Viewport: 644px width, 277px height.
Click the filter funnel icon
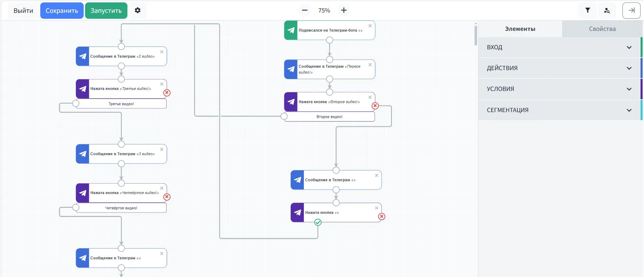587,10
